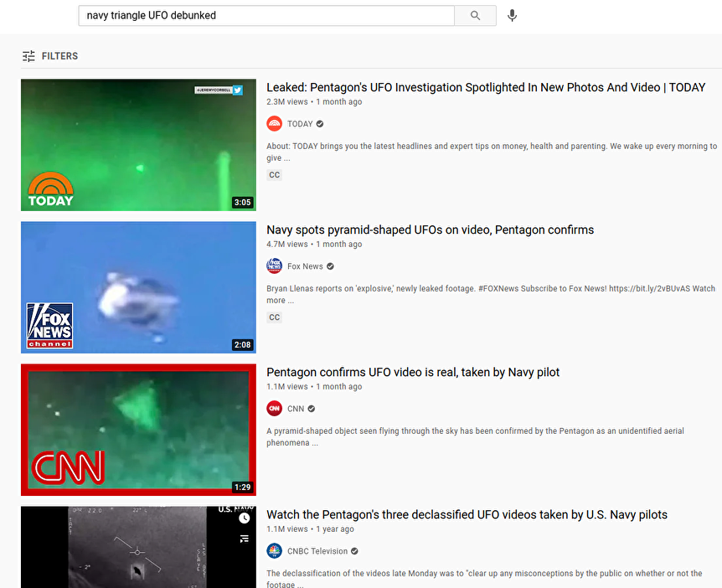Click '1.1M views • 1 year ago' text
The width and height of the screenshot is (722, 588).
(x=310, y=529)
